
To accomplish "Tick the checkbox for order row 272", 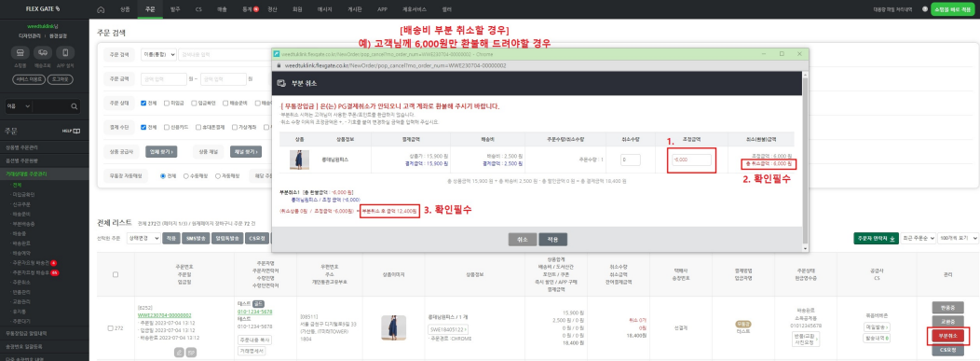I will click(111, 327).
